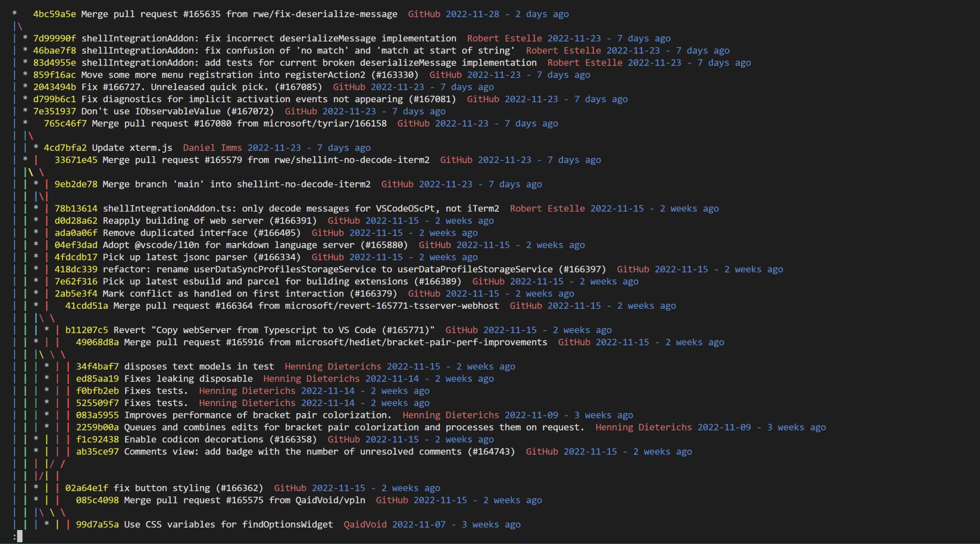This screenshot has height=544, width=980.
Task: Select commit hash 41cdd51a
Action: 87,306
